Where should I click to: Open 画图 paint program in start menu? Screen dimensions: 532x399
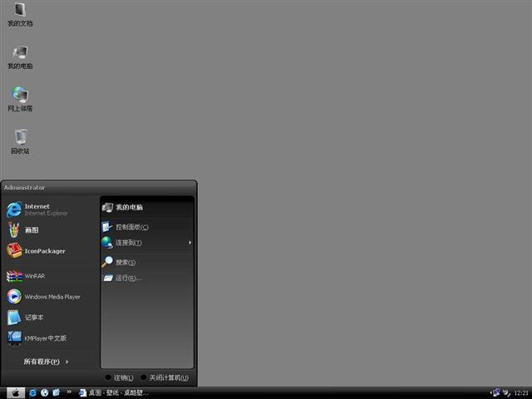[51, 230]
